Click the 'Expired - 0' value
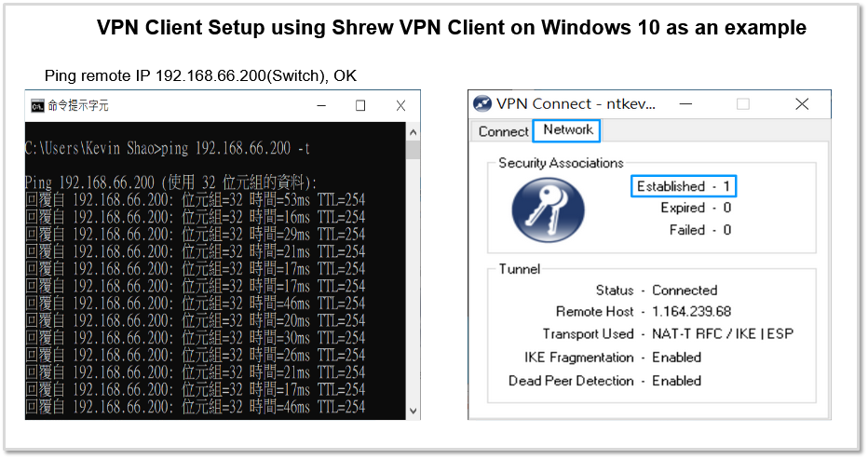This screenshot has width=868, height=459. point(696,209)
